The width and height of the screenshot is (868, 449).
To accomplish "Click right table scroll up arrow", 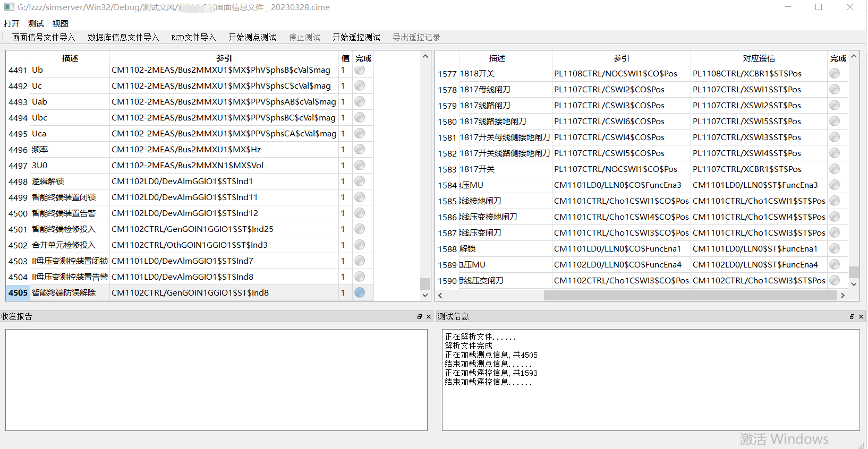I will click(x=854, y=56).
